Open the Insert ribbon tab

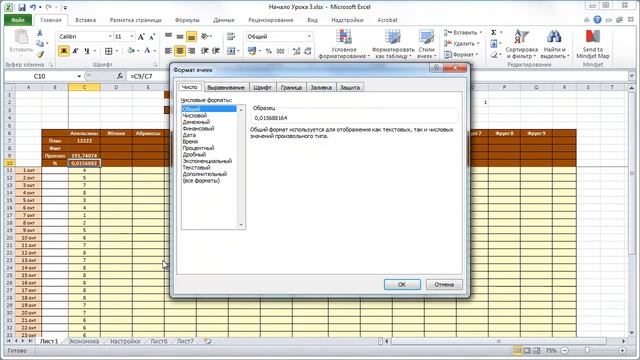coord(86,20)
